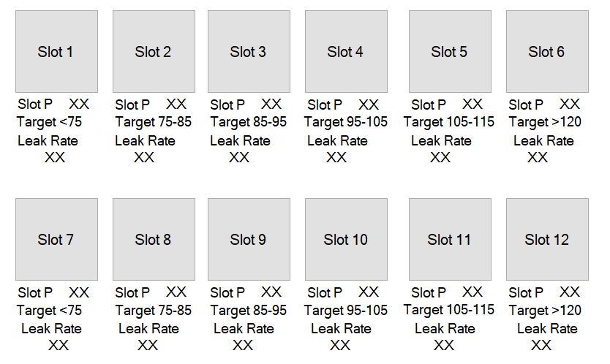Click the Slot 12 box
This screenshot has height=364, width=610.
tap(547, 239)
